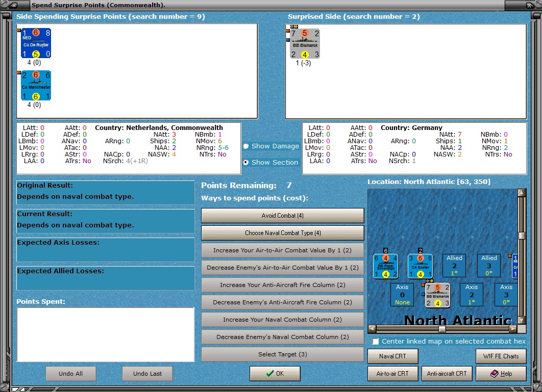Image resolution: width=542 pixels, height=392 pixels.
Task: Click map horizontal scrollbar left arrow
Action: coord(372,329)
